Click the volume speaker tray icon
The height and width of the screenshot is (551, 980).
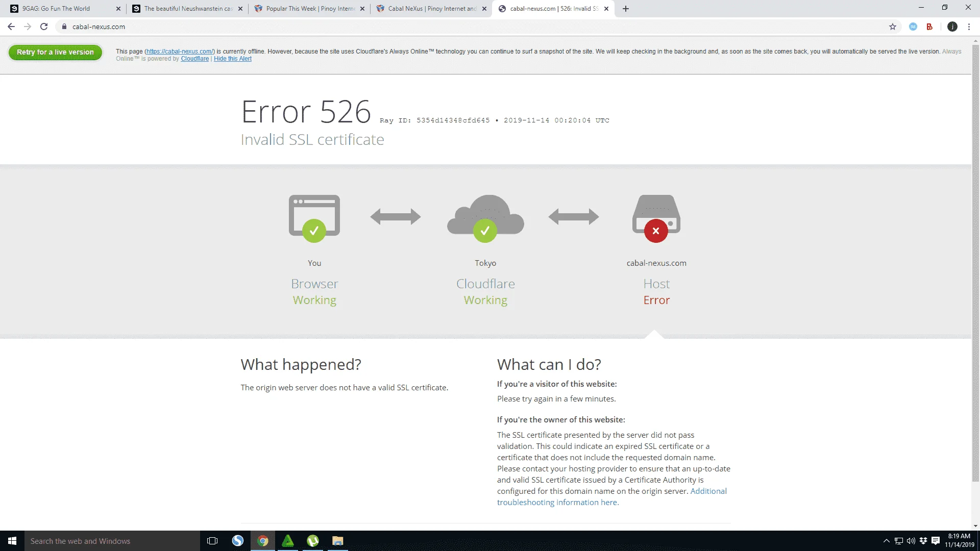click(x=911, y=541)
